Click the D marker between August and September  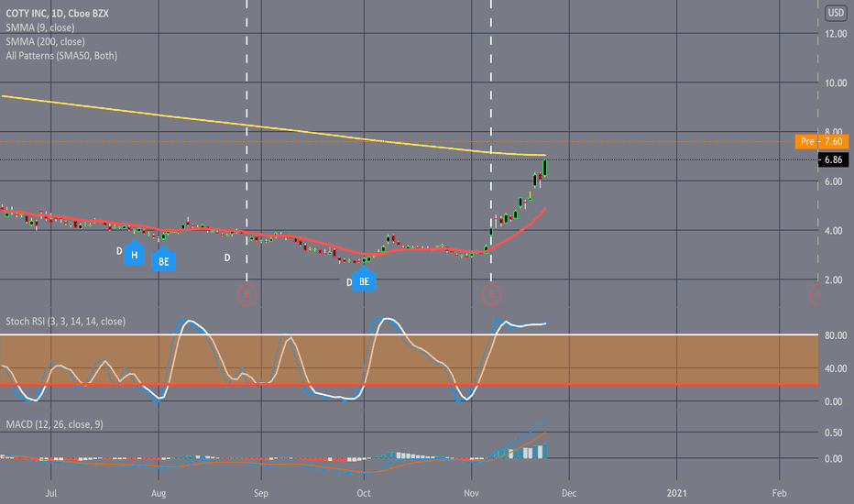click(x=227, y=257)
